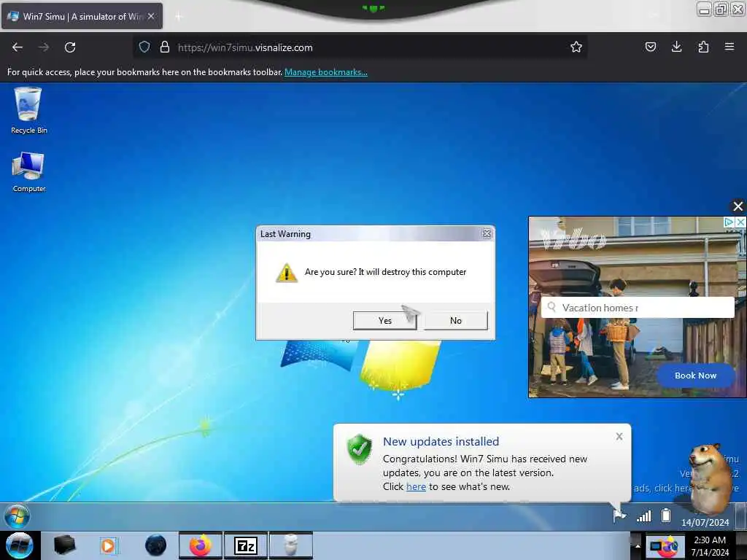
Task: Click the 'here' link in updates notification
Action: pos(416,486)
